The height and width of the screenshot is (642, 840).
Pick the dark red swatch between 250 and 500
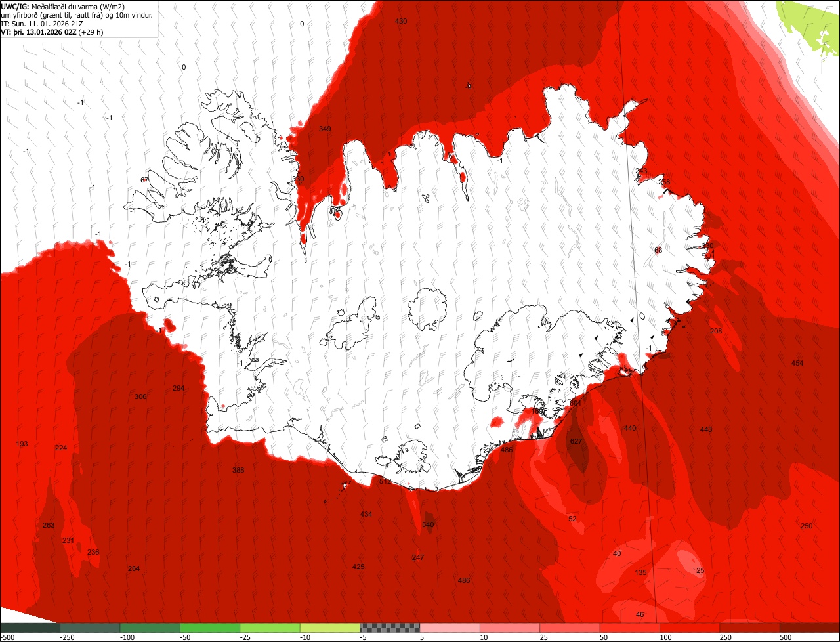coord(750,628)
